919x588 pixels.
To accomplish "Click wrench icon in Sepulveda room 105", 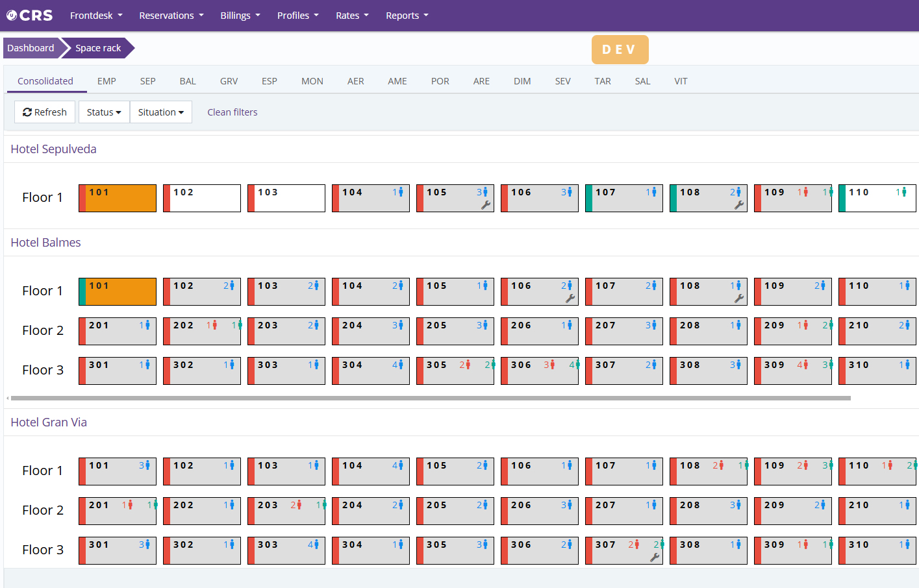I will point(485,205).
